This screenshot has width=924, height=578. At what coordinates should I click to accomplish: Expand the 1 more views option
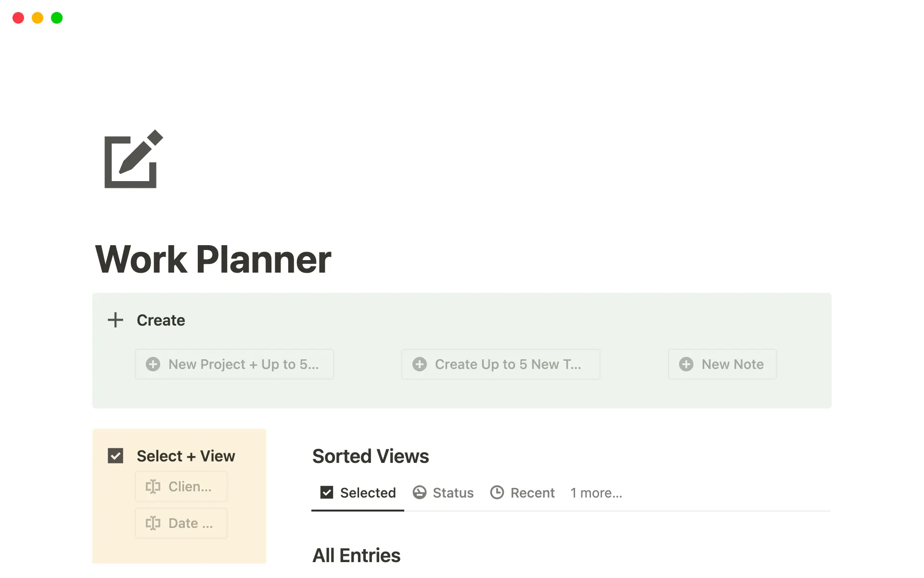coord(596,492)
